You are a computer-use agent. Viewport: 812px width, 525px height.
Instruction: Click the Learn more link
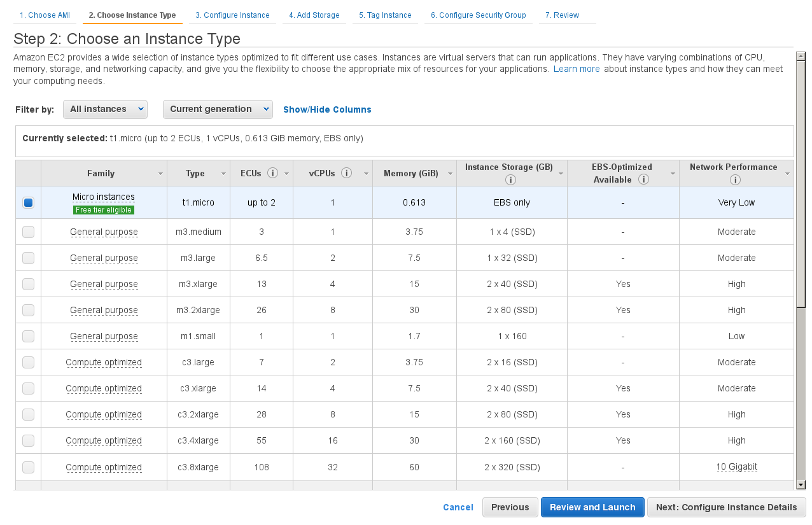coord(577,69)
